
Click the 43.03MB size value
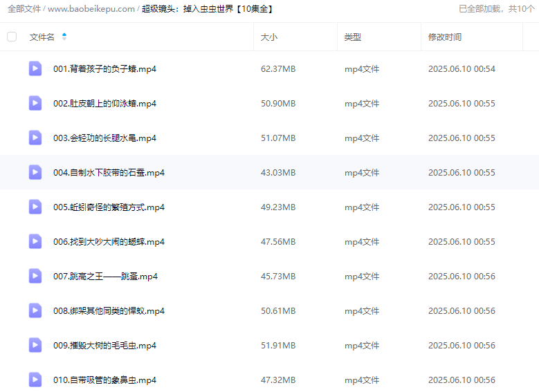point(278,172)
